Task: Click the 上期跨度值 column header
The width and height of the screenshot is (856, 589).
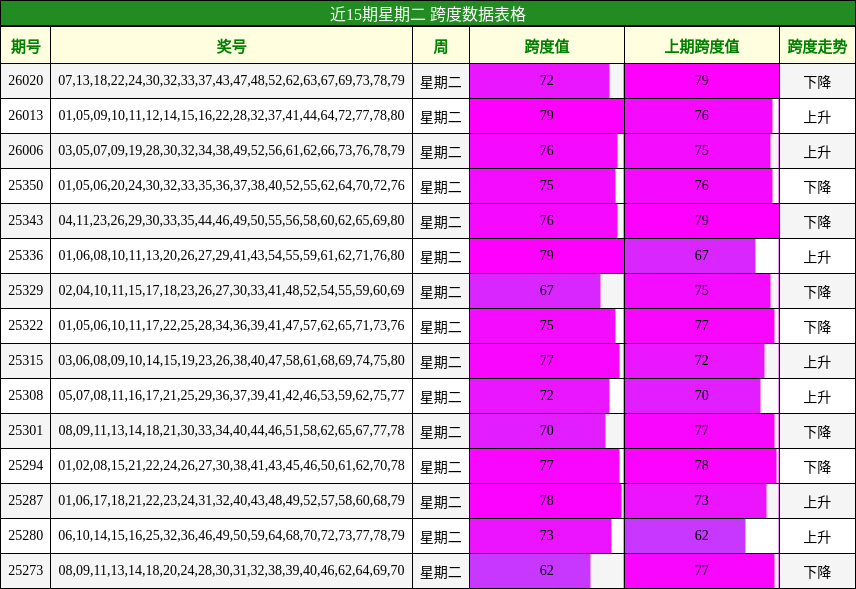Action: tap(701, 46)
